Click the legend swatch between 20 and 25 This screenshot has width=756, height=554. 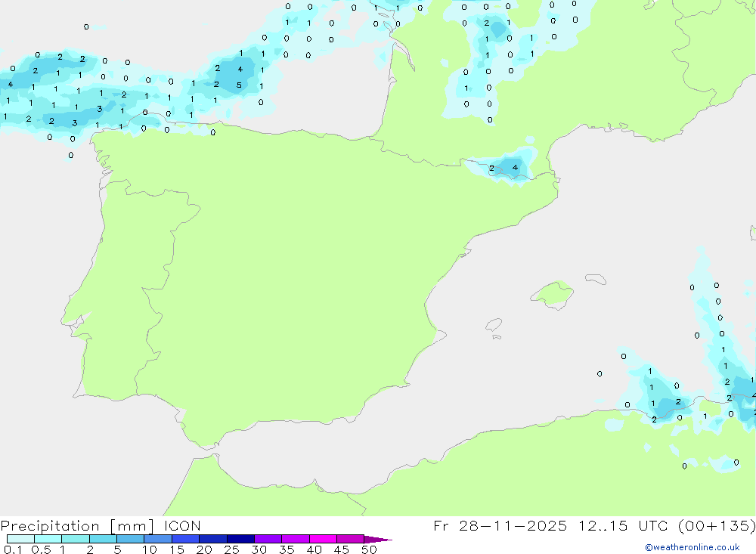(x=212, y=539)
